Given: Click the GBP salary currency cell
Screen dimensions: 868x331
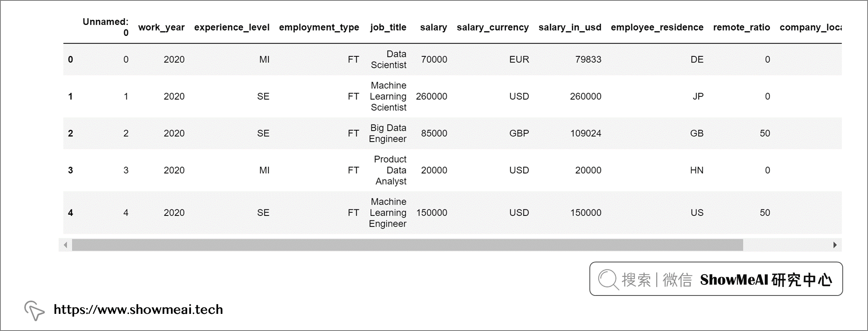Looking at the screenshot, I should [x=519, y=133].
